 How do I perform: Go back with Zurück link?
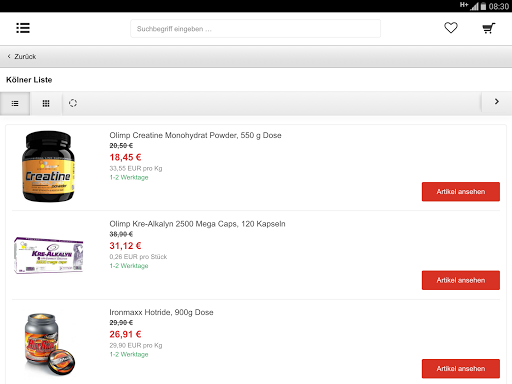pos(22,57)
